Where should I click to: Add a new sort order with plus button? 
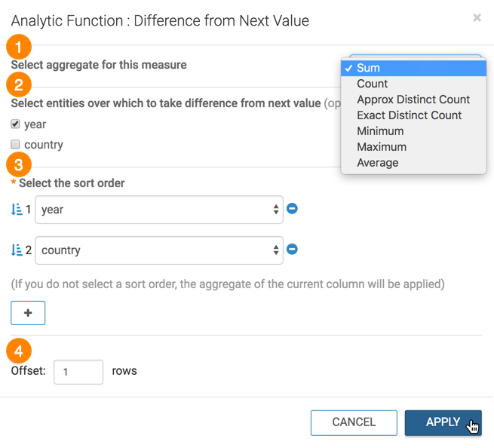[28, 313]
